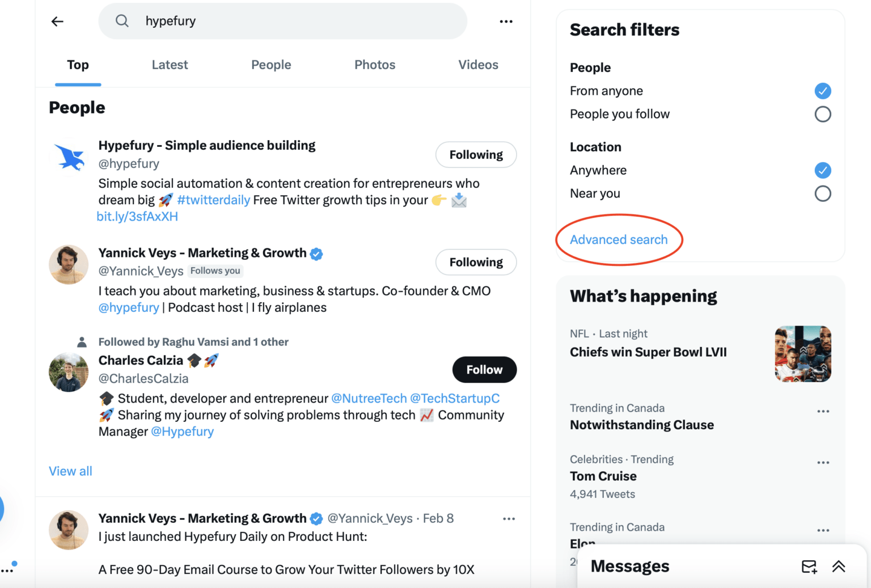This screenshot has height=588, width=871.
Task: Open the Photos search tab
Action: (x=374, y=65)
